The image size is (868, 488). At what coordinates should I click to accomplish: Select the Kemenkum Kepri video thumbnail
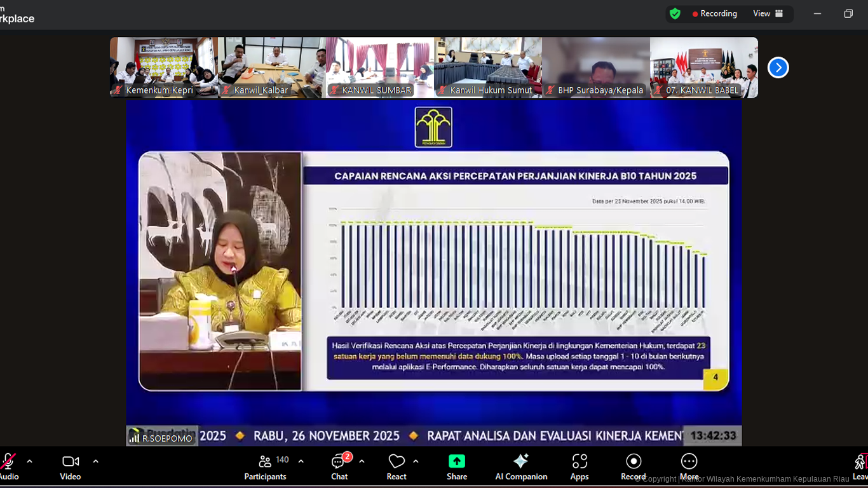[164, 67]
